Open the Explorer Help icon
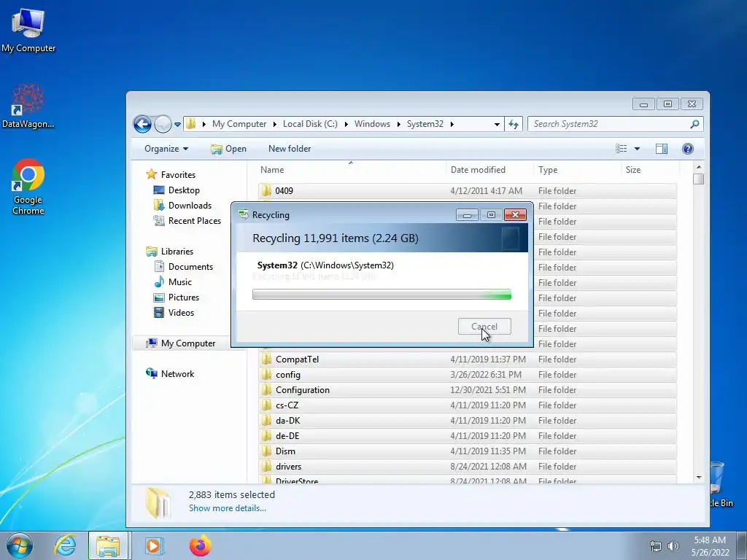The width and height of the screenshot is (747, 560). pyautogui.click(x=687, y=149)
